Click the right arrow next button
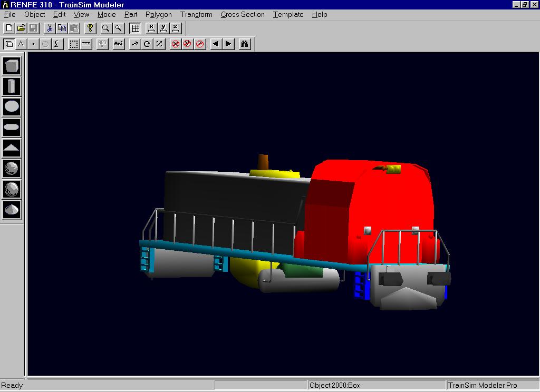The height and width of the screenshot is (392, 540). click(x=228, y=44)
